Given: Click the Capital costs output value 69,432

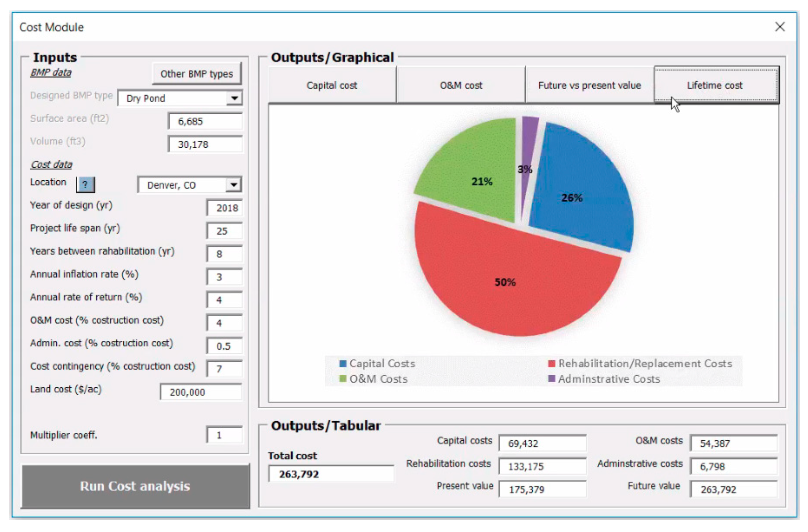Looking at the screenshot, I should pos(543,443).
